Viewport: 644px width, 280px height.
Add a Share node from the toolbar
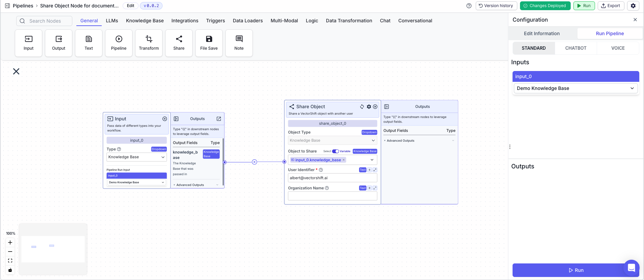point(179,43)
